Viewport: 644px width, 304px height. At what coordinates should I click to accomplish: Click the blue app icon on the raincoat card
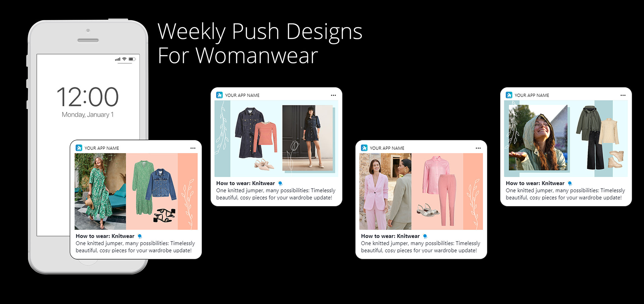coord(509,95)
